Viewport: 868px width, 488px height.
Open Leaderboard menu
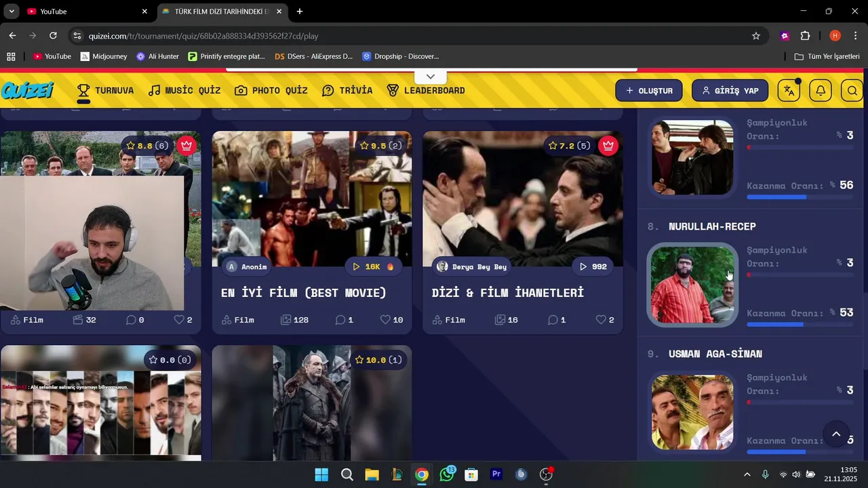[x=426, y=91]
